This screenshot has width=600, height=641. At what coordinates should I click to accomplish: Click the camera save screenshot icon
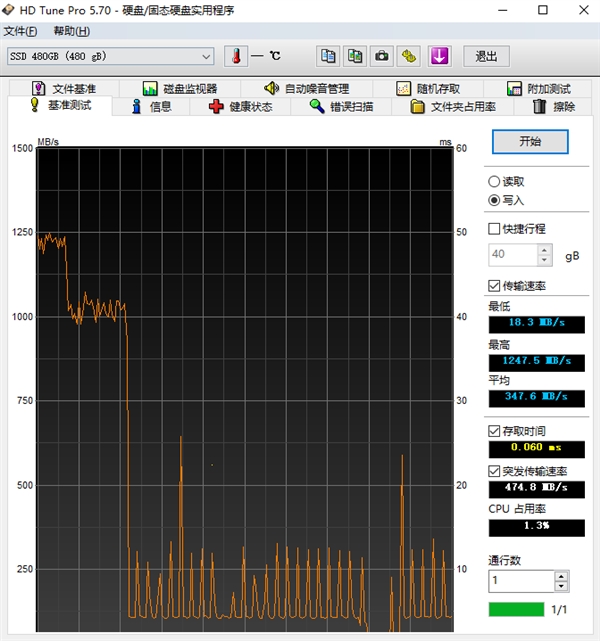click(x=382, y=56)
